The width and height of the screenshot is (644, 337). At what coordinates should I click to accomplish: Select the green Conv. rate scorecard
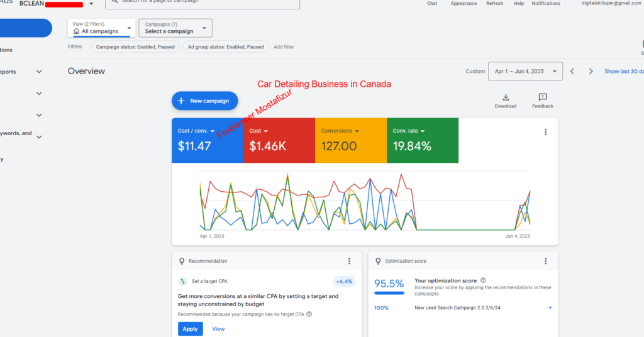423,140
